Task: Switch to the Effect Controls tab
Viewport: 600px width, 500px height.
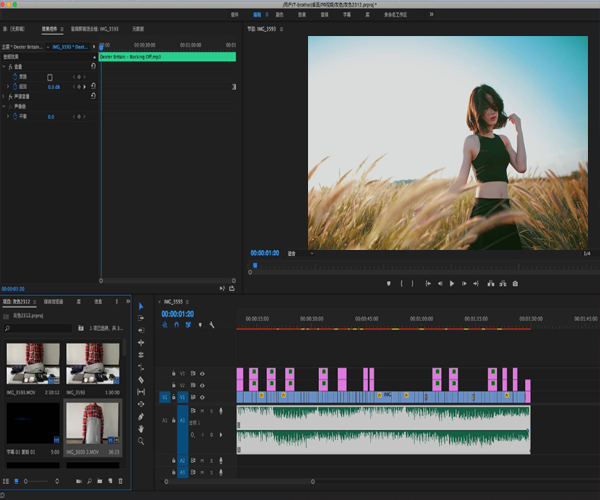Action: click(x=49, y=29)
